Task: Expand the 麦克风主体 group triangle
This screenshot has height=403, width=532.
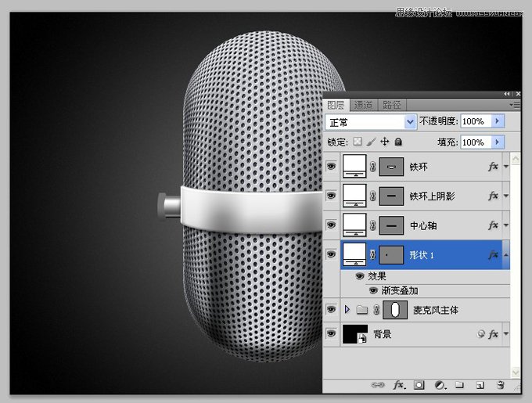Action: click(x=347, y=309)
